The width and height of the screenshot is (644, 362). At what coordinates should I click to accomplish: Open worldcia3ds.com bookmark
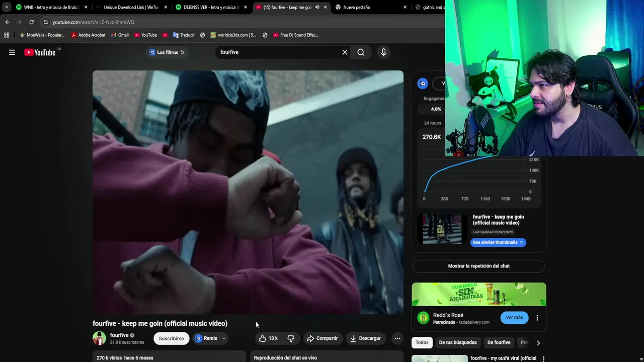click(x=233, y=35)
